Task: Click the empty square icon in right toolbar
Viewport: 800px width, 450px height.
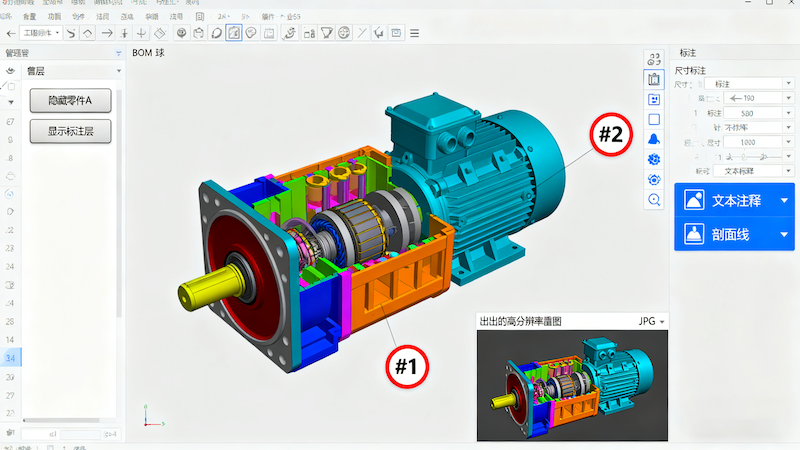Action: 654,119
